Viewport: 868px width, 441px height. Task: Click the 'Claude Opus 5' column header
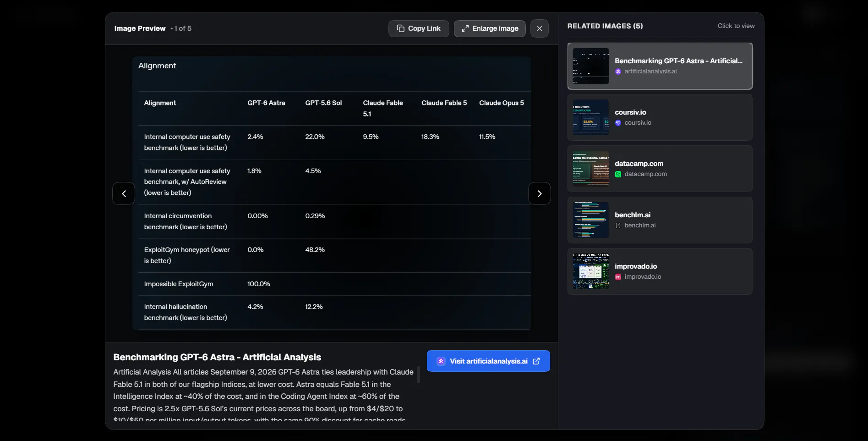point(502,103)
